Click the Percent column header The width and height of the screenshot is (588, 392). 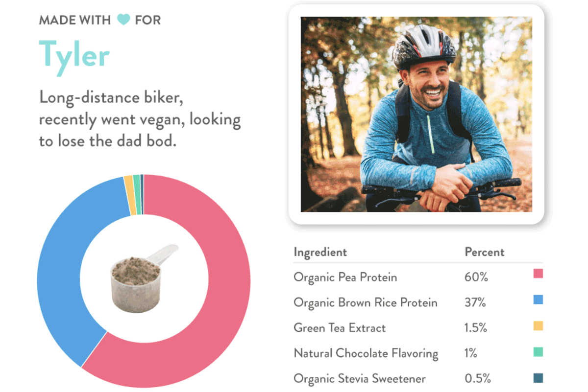484,252
